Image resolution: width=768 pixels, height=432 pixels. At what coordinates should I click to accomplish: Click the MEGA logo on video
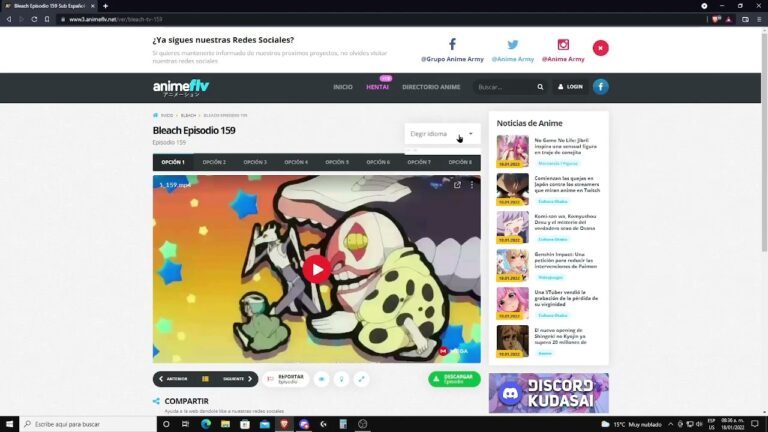tap(454, 351)
